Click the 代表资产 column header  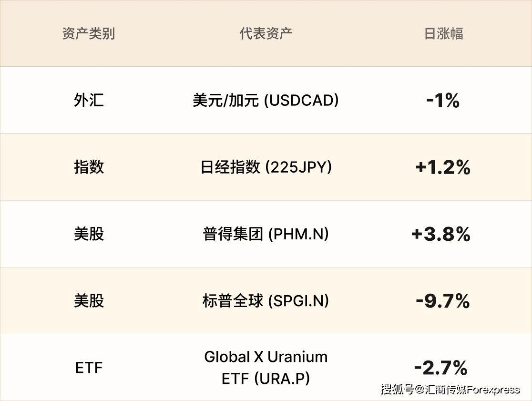[x=266, y=34]
